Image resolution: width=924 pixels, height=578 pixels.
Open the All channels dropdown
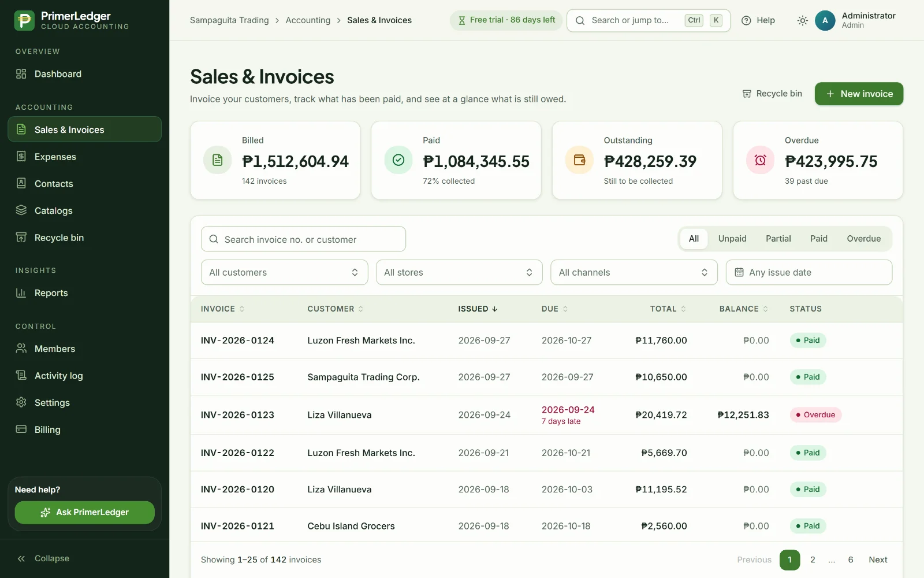click(x=634, y=272)
